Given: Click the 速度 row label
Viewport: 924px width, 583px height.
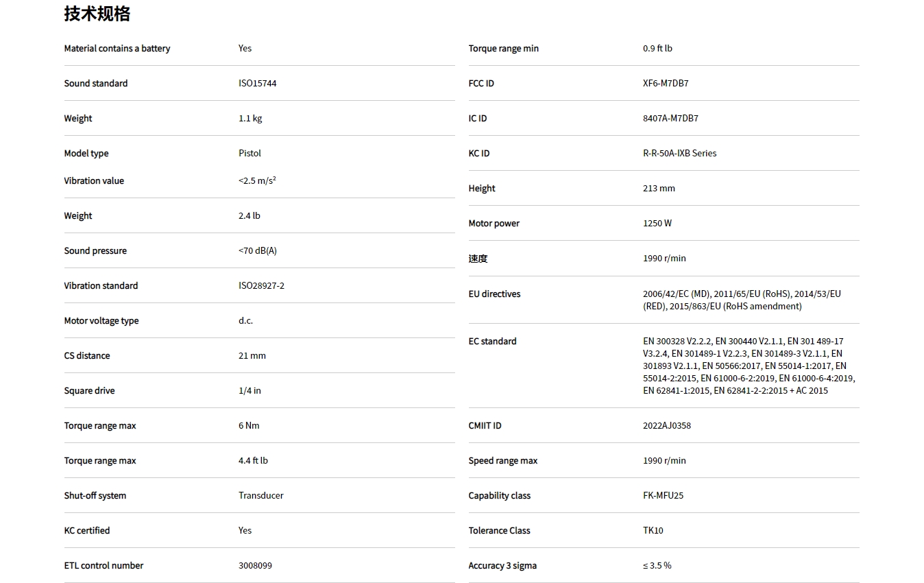Looking at the screenshot, I should click(478, 259).
